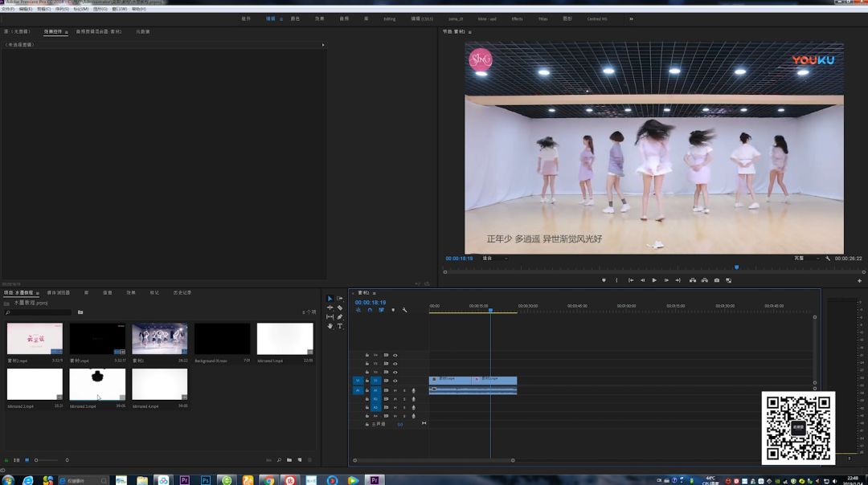Open timeline display settings wrench

tap(404, 310)
